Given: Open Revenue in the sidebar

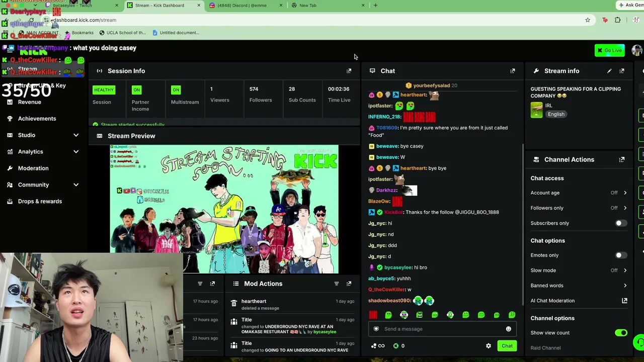Looking at the screenshot, I should click(x=30, y=102).
